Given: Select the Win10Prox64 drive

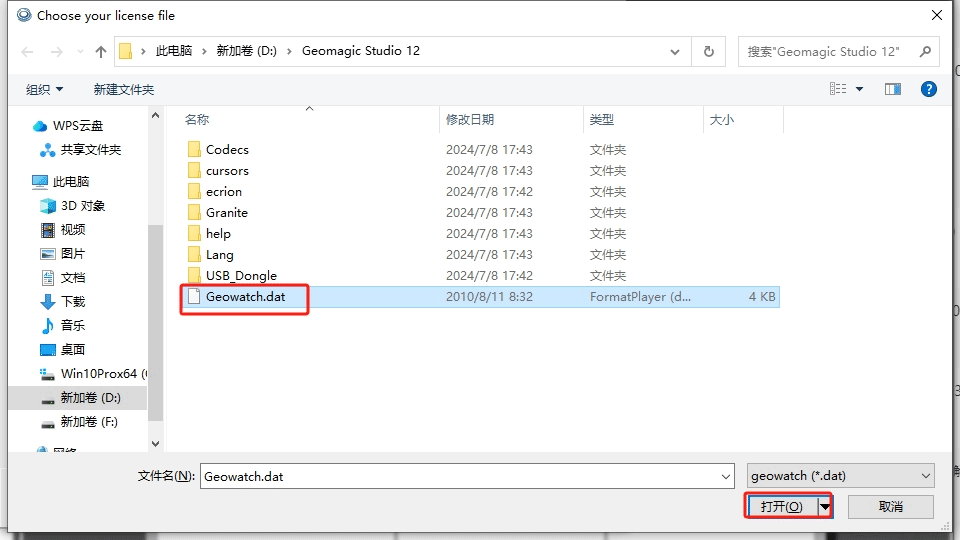Looking at the screenshot, I should tap(92, 373).
